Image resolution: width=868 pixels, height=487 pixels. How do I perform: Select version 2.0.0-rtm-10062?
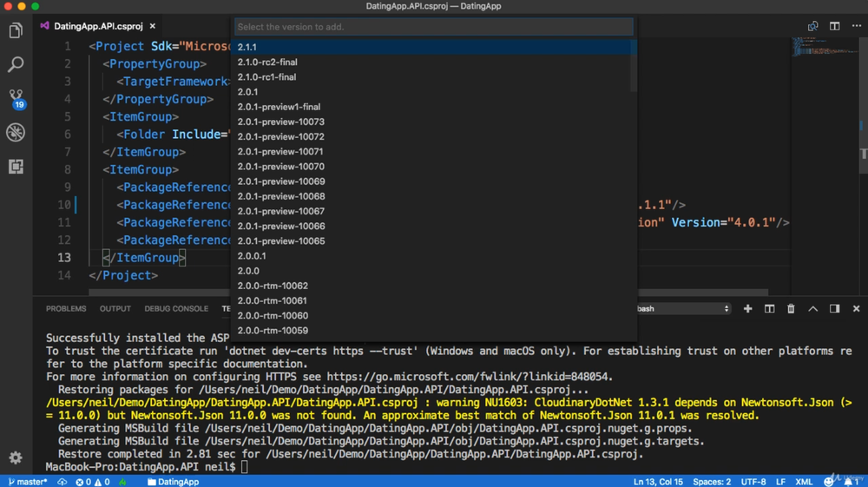(433, 286)
